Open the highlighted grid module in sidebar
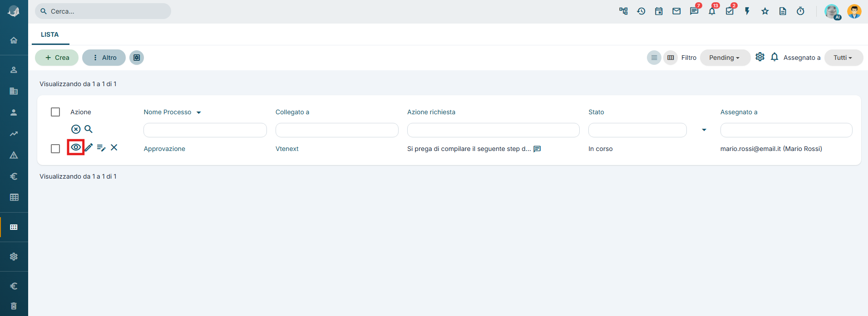 pyautogui.click(x=14, y=227)
